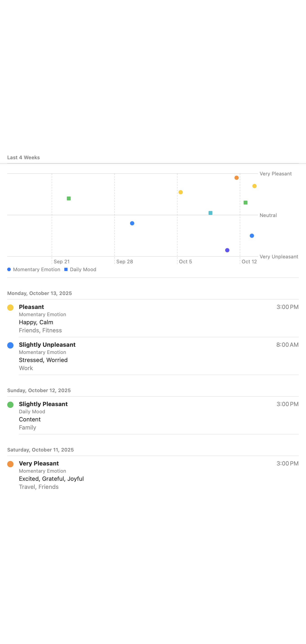Click the green square after Sep 21
306x644 pixels.
(69, 199)
